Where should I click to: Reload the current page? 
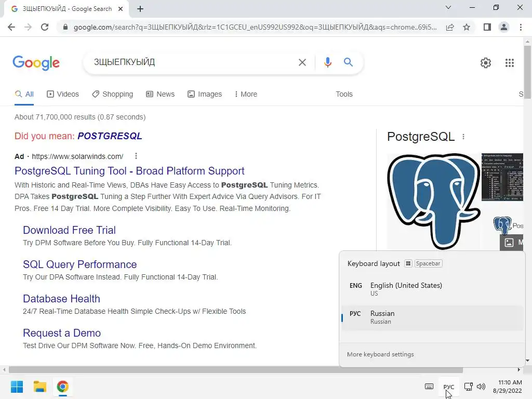[x=45, y=27]
